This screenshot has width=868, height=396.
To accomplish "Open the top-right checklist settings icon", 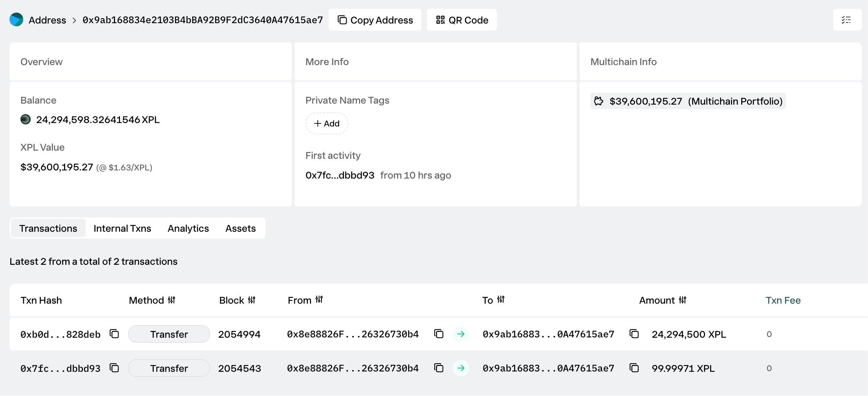I will point(847,20).
